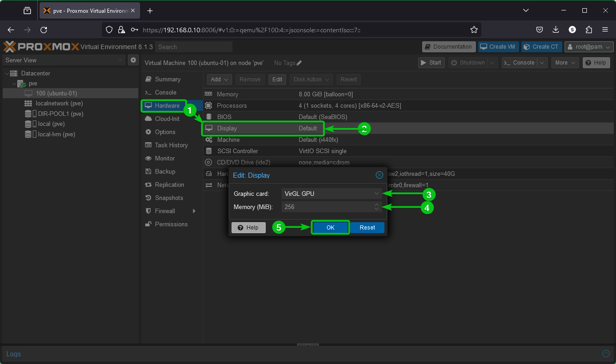Screen dimensions: 616x364
Task: Open a new browser tab
Action: tap(150, 10)
